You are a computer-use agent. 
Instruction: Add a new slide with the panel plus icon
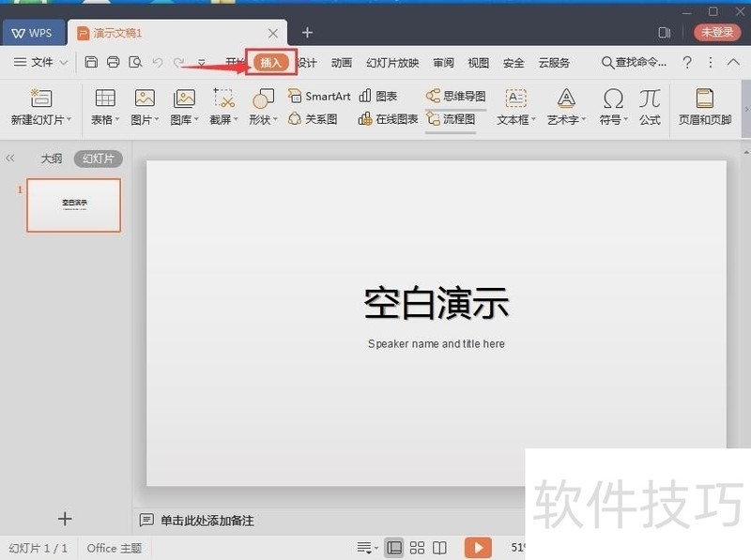[x=65, y=519]
